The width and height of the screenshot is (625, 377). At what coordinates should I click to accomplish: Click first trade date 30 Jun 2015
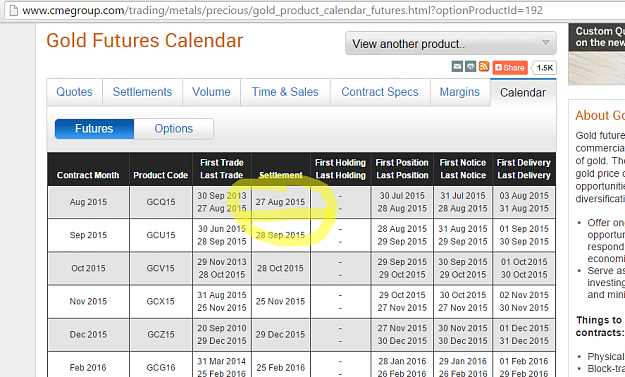click(x=222, y=229)
